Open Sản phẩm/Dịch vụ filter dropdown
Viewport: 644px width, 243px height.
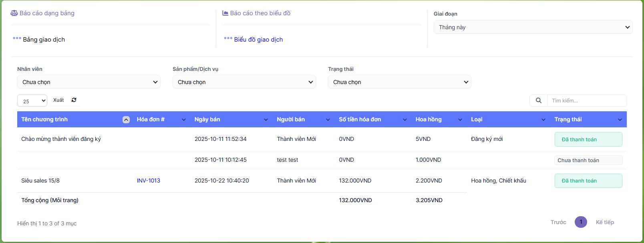244,82
